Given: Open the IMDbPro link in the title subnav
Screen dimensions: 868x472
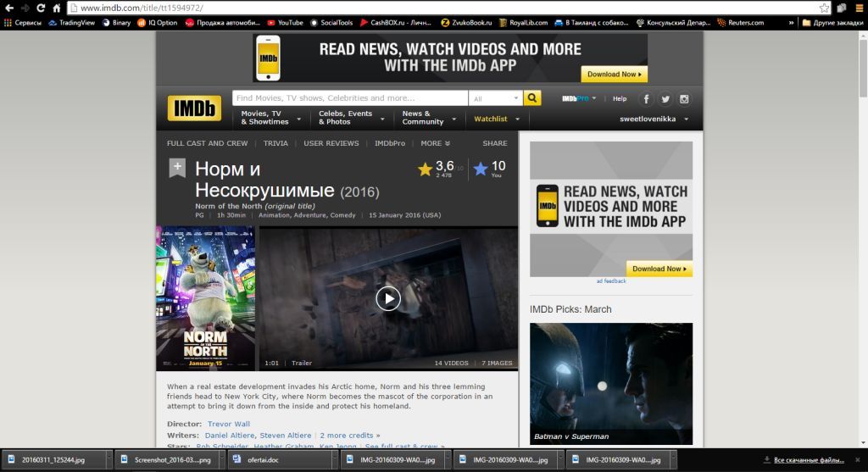Looking at the screenshot, I should click(390, 143).
